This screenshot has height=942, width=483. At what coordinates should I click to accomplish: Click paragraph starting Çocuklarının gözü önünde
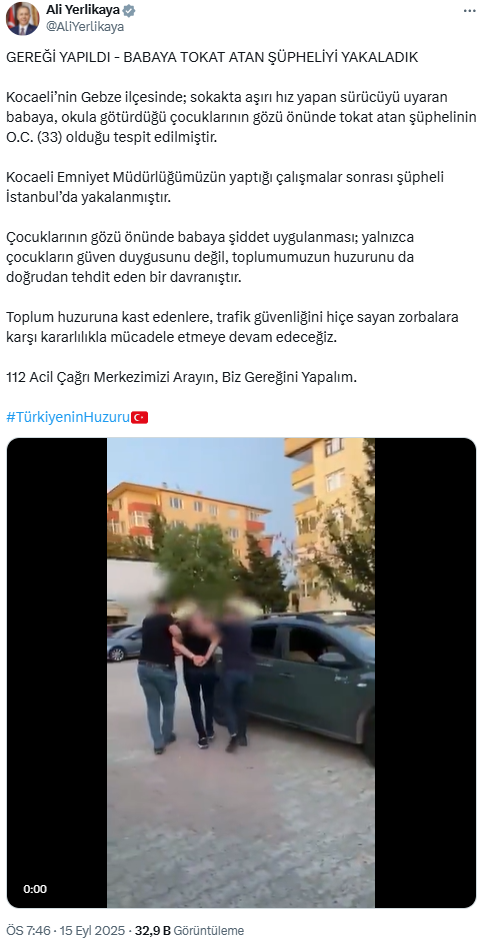211,257
